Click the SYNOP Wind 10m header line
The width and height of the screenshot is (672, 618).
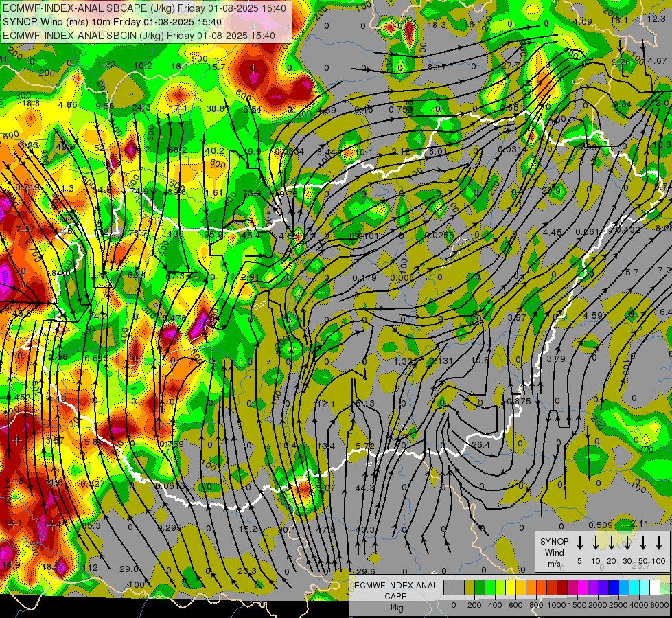113,22
